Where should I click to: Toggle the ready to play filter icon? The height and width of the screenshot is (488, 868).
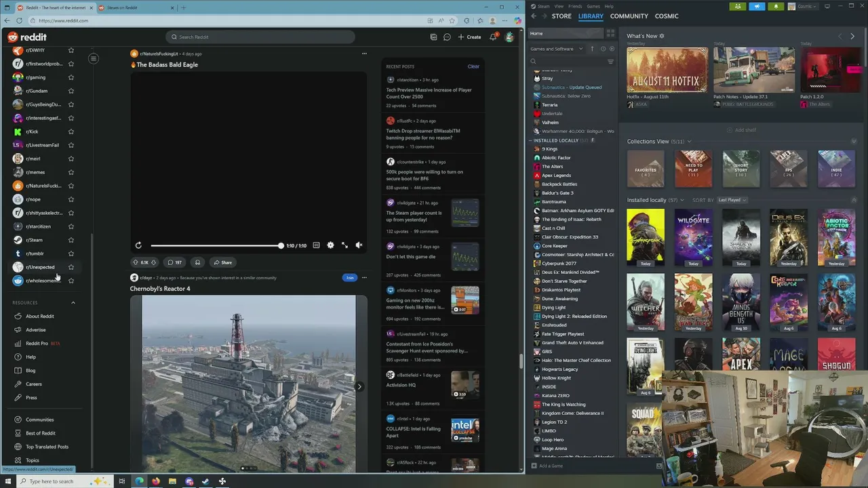tap(612, 49)
